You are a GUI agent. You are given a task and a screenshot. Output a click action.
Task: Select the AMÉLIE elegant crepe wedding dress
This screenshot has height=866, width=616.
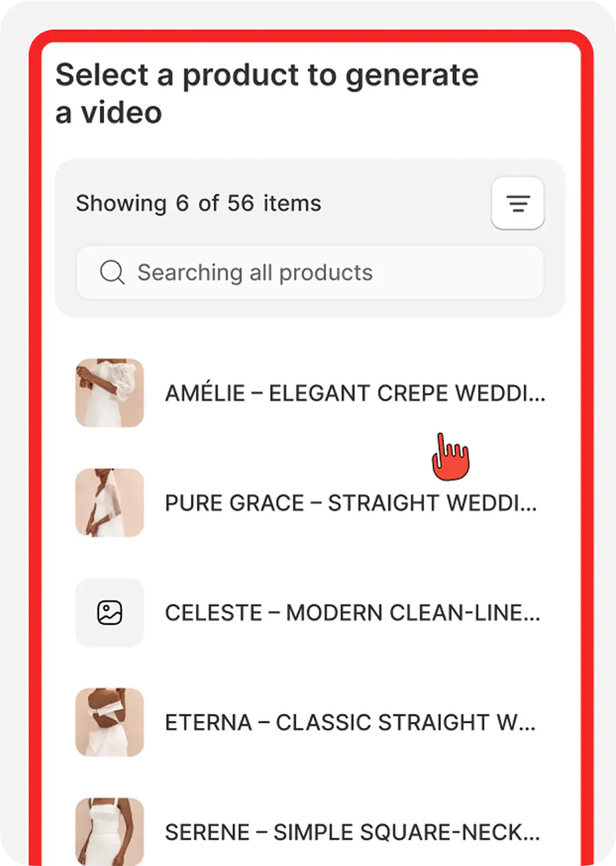pyautogui.click(x=355, y=393)
